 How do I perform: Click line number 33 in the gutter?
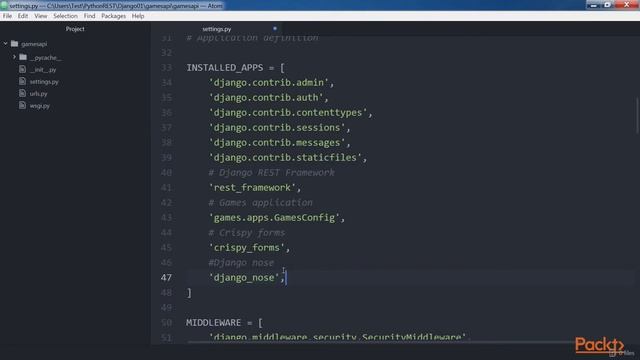coord(167,67)
